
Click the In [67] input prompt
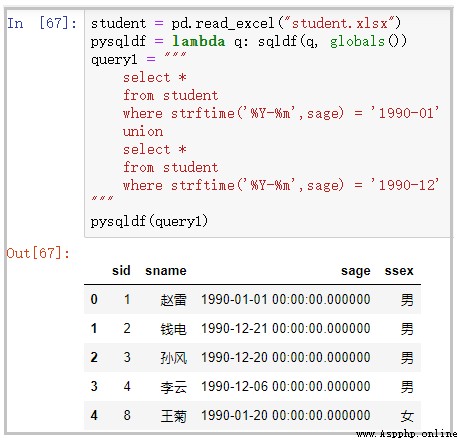(42, 23)
